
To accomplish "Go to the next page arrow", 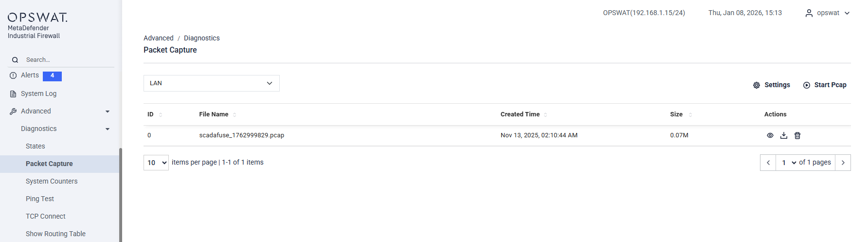I will point(843,163).
